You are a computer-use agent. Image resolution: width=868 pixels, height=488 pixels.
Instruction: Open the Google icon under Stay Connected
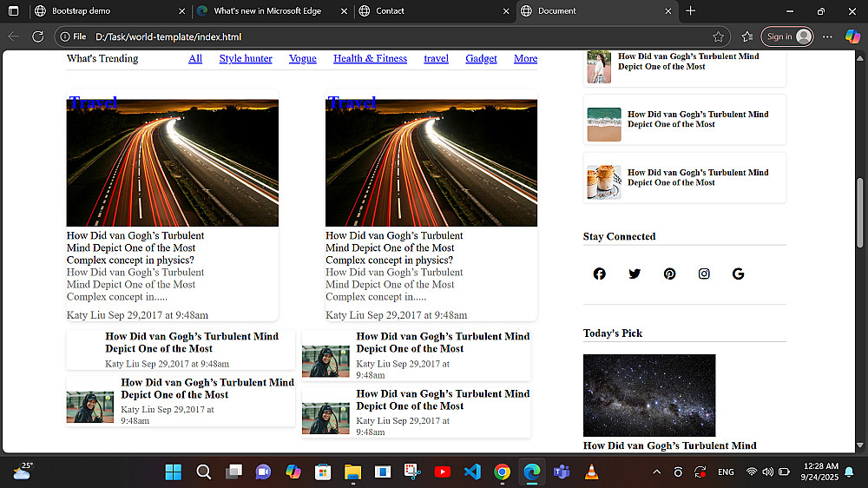(738, 274)
